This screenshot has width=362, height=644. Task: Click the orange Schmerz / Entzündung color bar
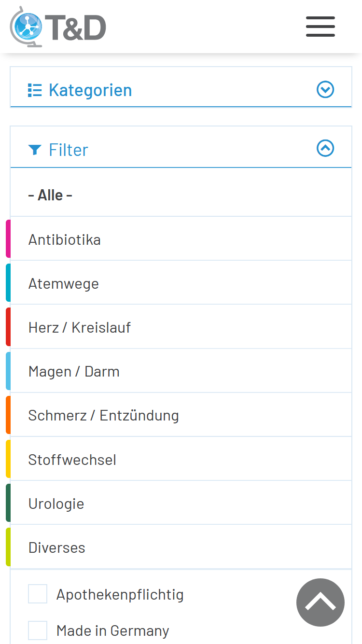click(x=8, y=415)
